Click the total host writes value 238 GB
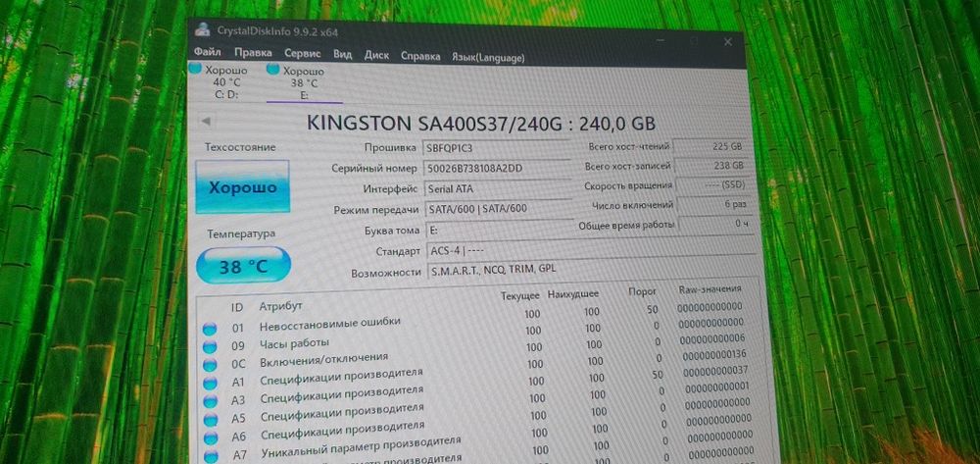980x464 pixels. pyautogui.click(x=711, y=166)
